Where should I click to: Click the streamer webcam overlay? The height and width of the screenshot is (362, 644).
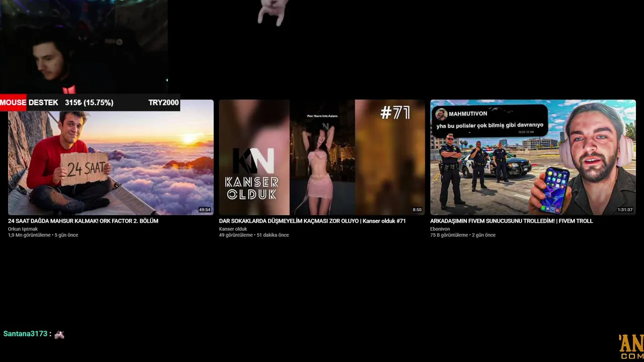[84, 47]
